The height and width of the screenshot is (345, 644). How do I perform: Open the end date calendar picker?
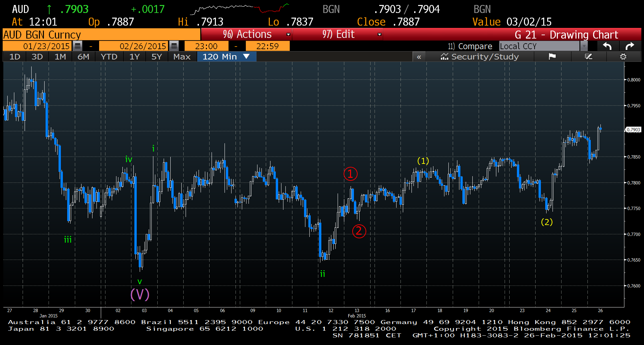tap(174, 46)
